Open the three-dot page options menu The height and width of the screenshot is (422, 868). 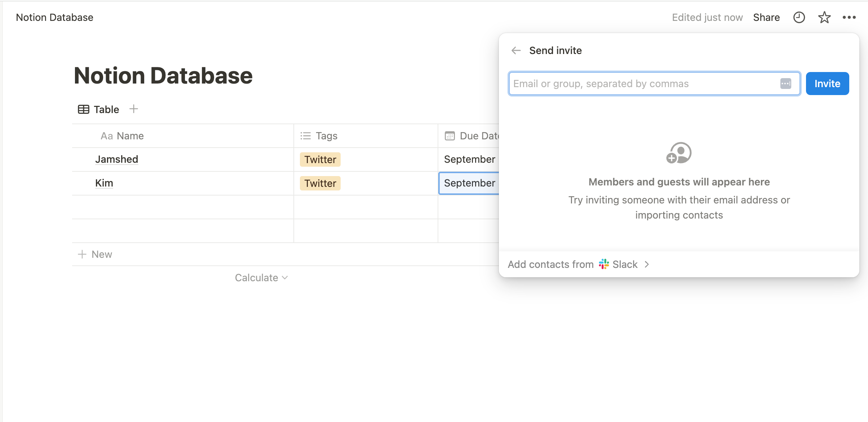(x=849, y=17)
